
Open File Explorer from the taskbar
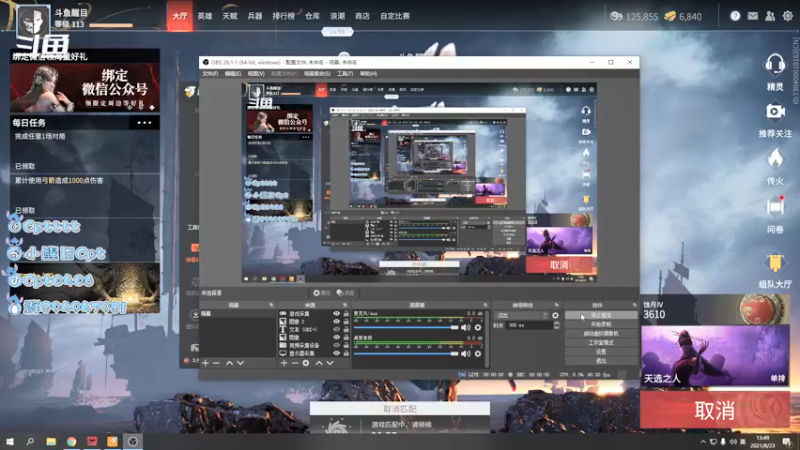click(x=51, y=441)
